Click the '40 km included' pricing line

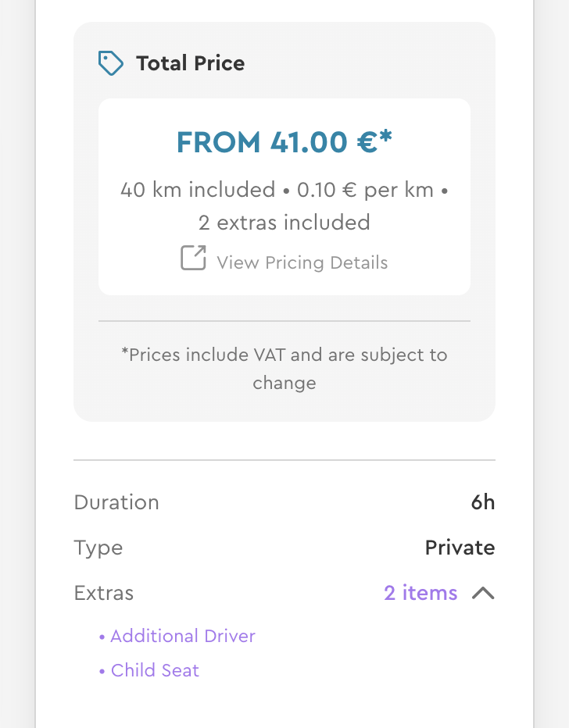click(x=198, y=190)
